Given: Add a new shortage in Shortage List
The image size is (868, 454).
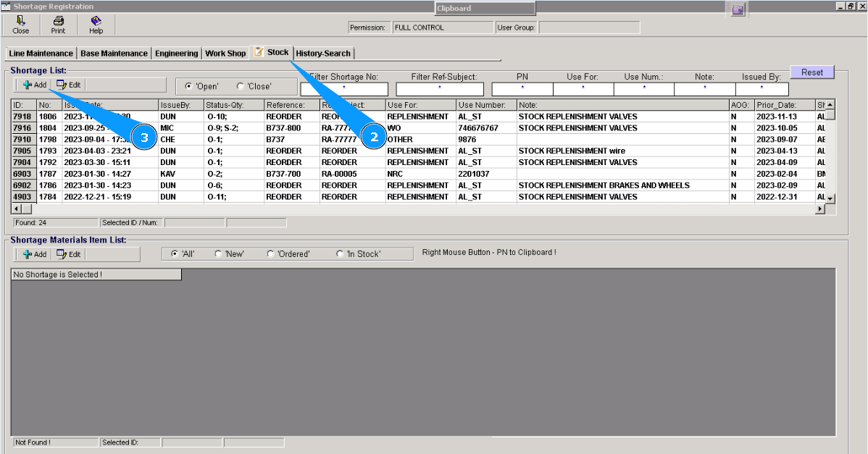Looking at the screenshot, I should coord(35,85).
